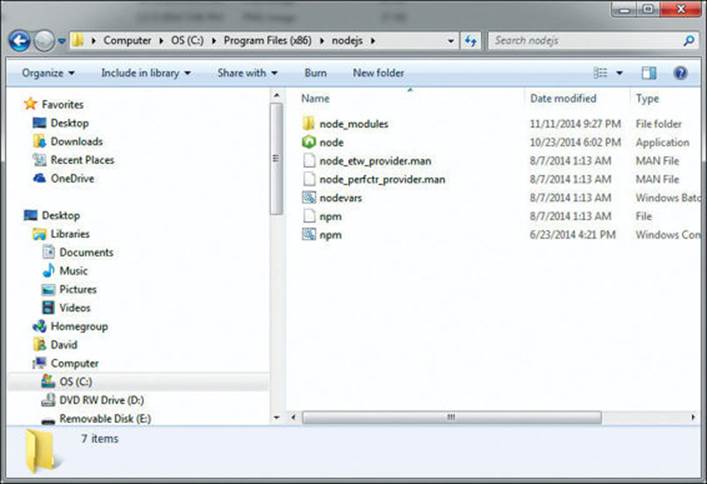Click the Search nodejs field
This screenshot has height=484, width=707.
[x=592, y=41]
